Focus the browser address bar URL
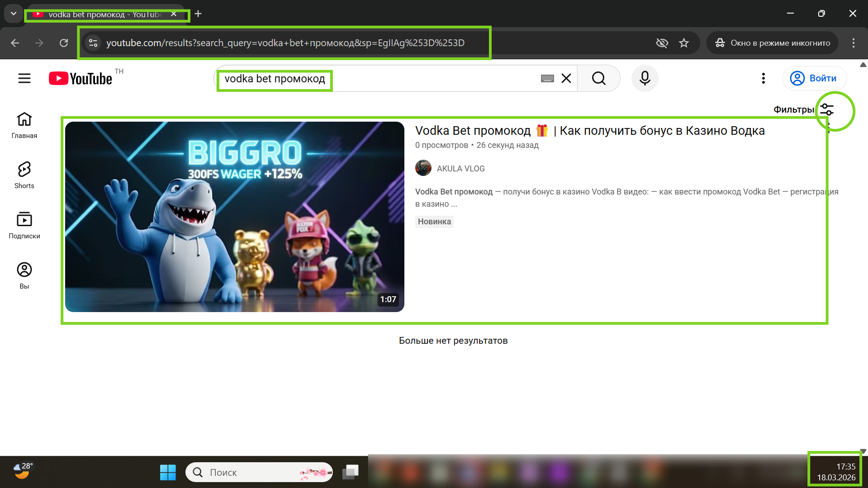The height and width of the screenshot is (488, 868). (285, 43)
